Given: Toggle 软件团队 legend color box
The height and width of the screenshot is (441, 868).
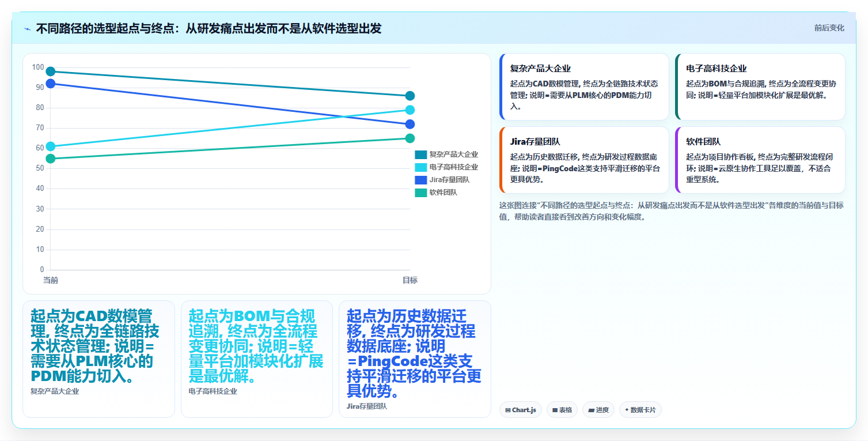Looking at the screenshot, I should (x=420, y=193).
